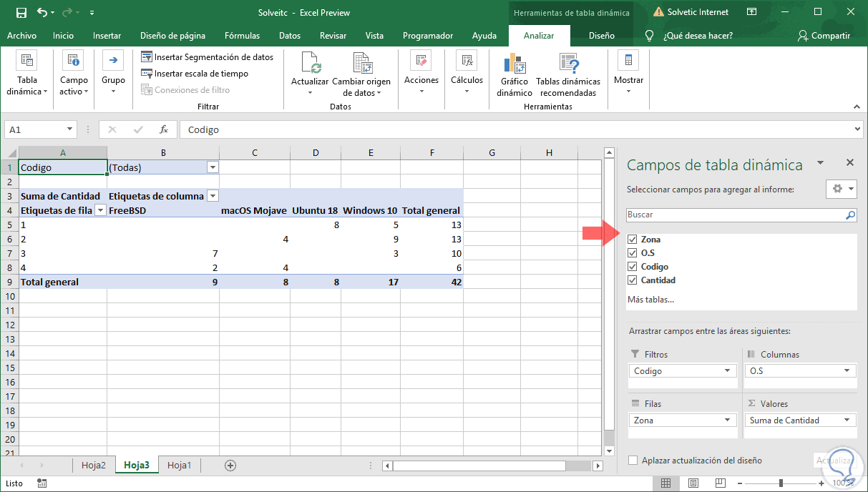Uncheck the Cantidad field checkbox
The image size is (868, 492).
click(x=632, y=280)
